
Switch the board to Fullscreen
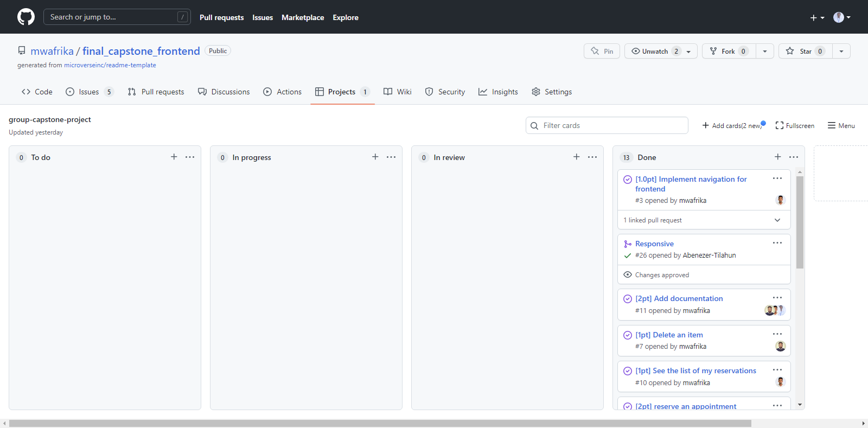point(795,125)
